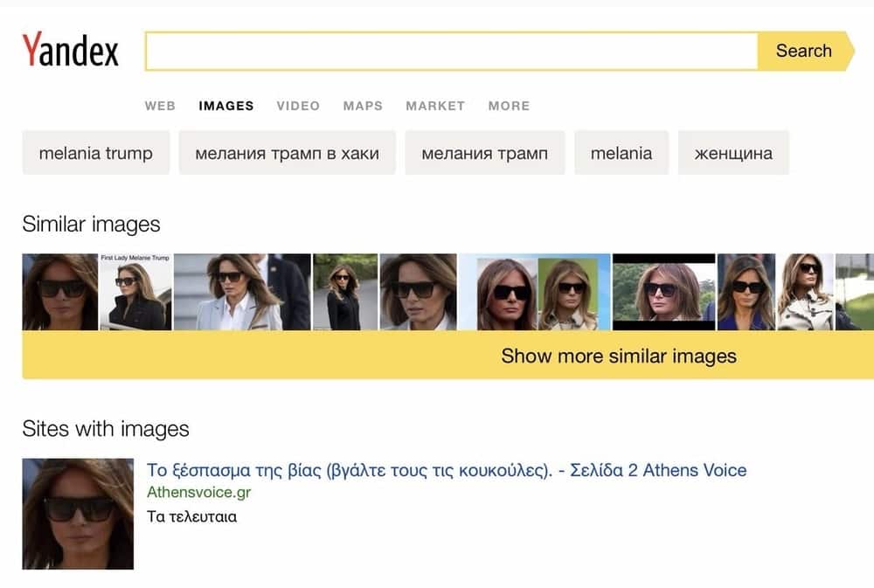874x588 pixels.
Task: Open the blue dress similar image
Action: [746, 292]
